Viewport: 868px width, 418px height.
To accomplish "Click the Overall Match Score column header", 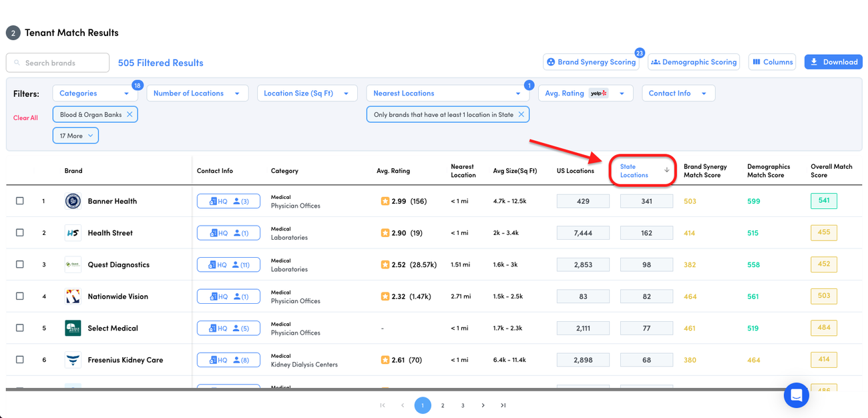I will pos(831,171).
